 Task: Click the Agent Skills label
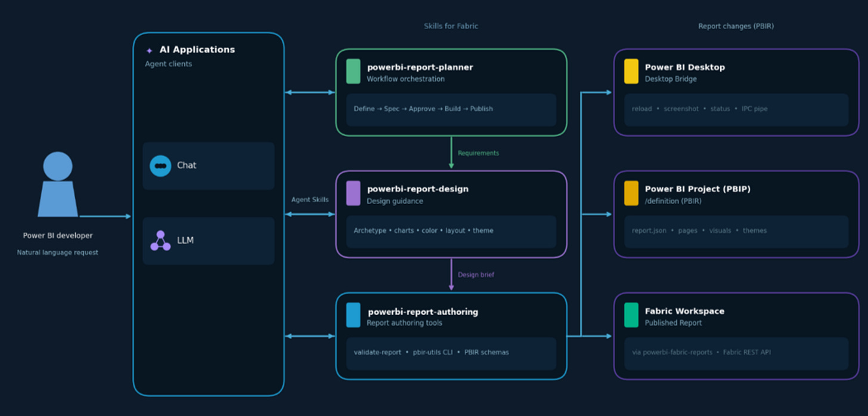(310, 200)
